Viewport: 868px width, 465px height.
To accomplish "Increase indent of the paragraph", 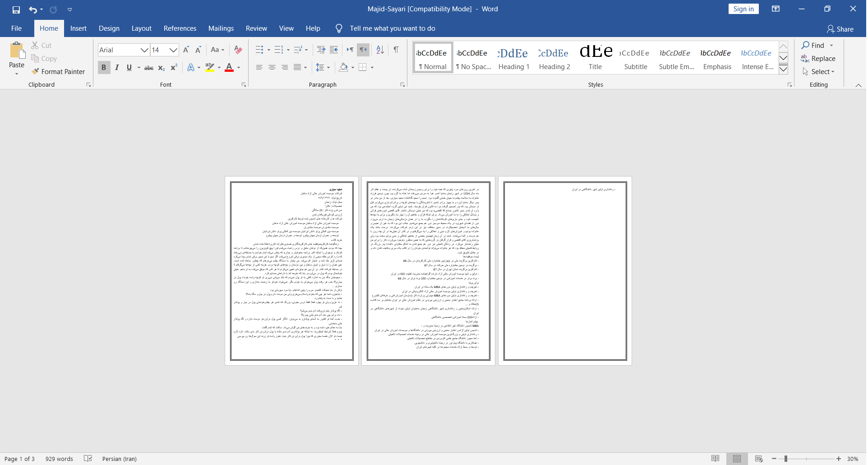I will coord(334,50).
